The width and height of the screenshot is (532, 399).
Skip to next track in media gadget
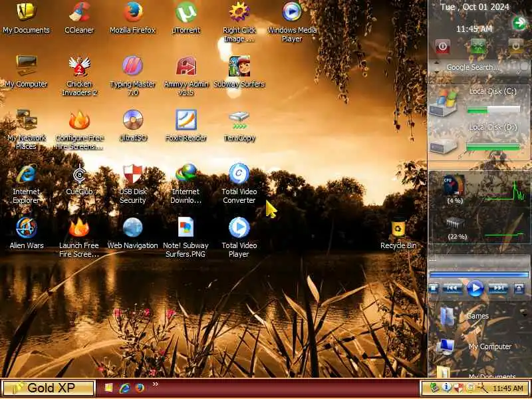point(498,289)
